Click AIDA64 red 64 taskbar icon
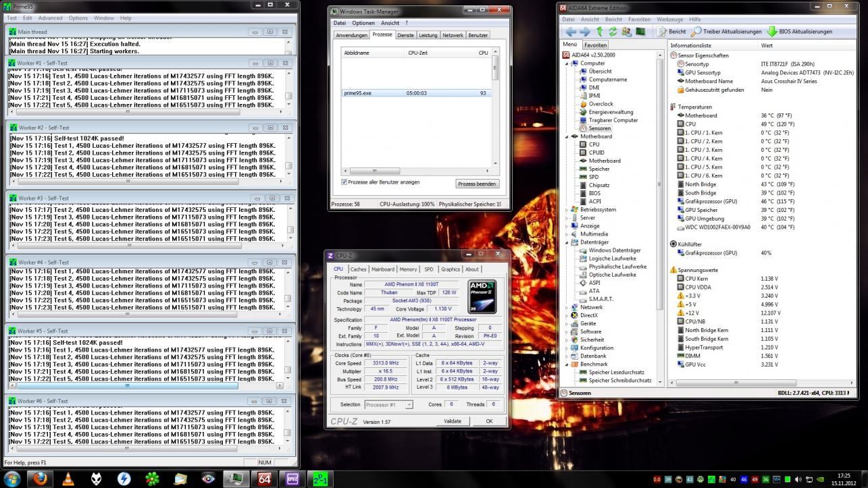The height and width of the screenshot is (488, 868). [264, 479]
